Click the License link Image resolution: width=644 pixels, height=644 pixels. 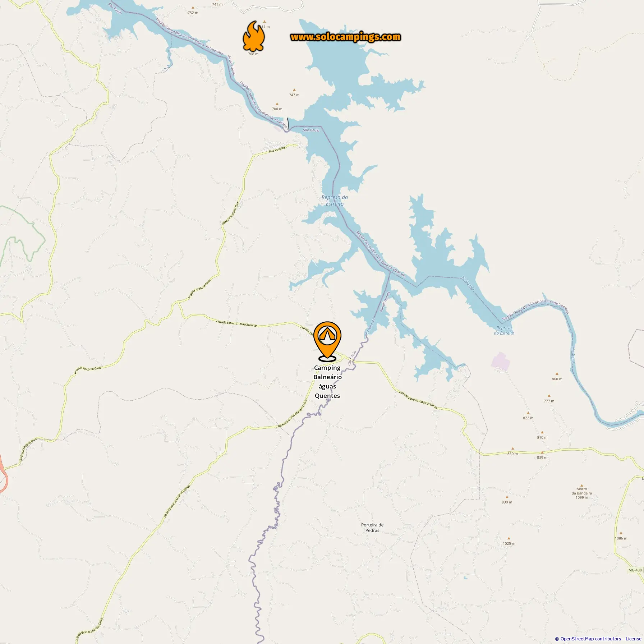click(x=633, y=639)
